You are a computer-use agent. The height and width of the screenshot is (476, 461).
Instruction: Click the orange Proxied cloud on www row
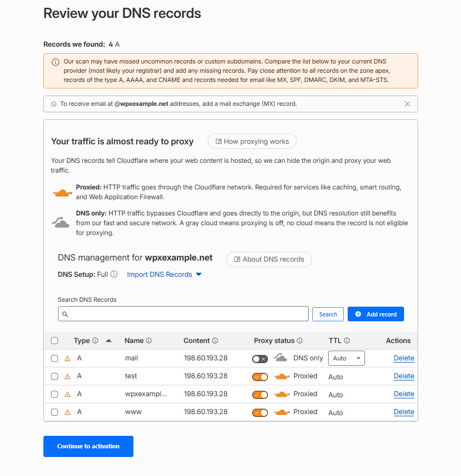(x=282, y=412)
